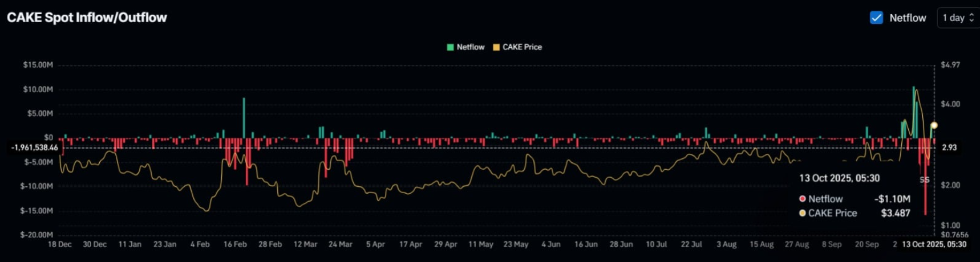Click the price line marker dot at 13 Oct
Viewport: 980px width, 262px height.
(x=934, y=125)
